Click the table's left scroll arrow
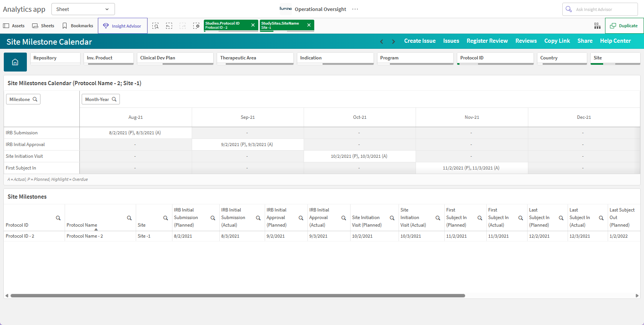This screenshot has width=644, height=325. click(x=6, y=295)
